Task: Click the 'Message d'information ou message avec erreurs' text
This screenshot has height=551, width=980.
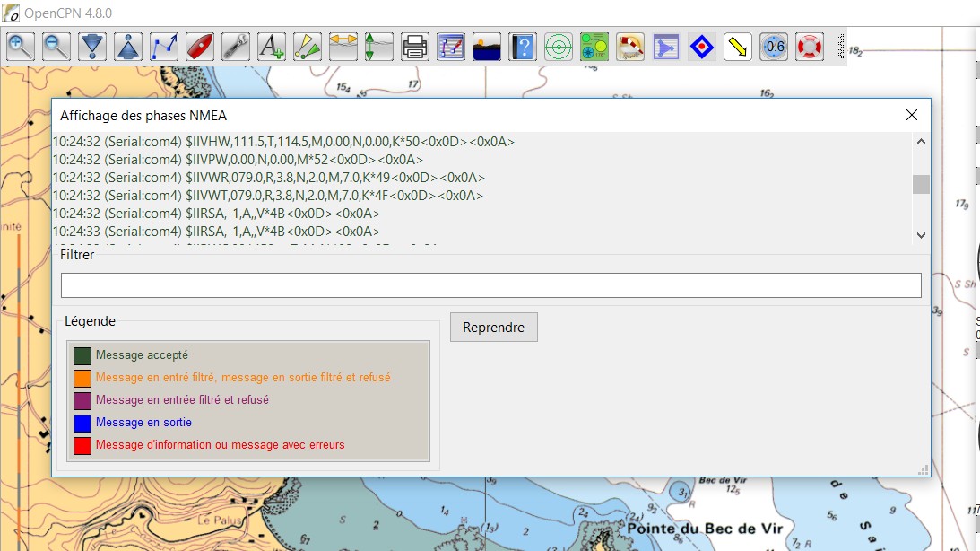Action: point(220,445)
